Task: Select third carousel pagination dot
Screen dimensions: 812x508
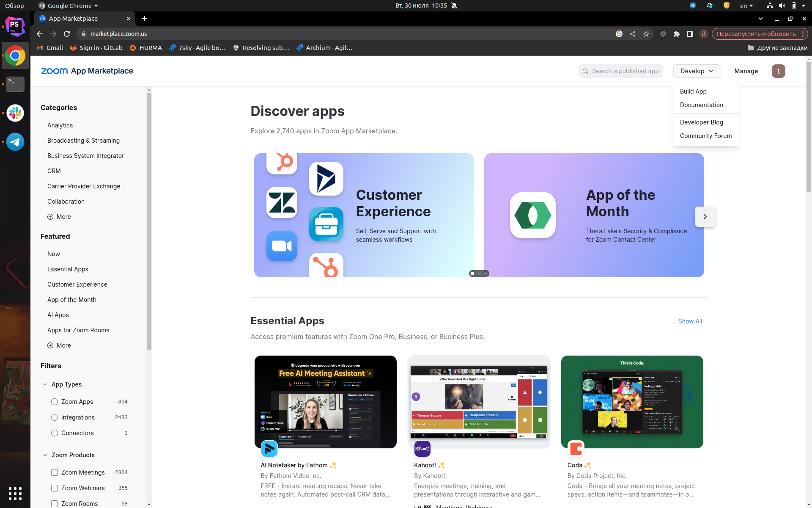Action: 486,273
